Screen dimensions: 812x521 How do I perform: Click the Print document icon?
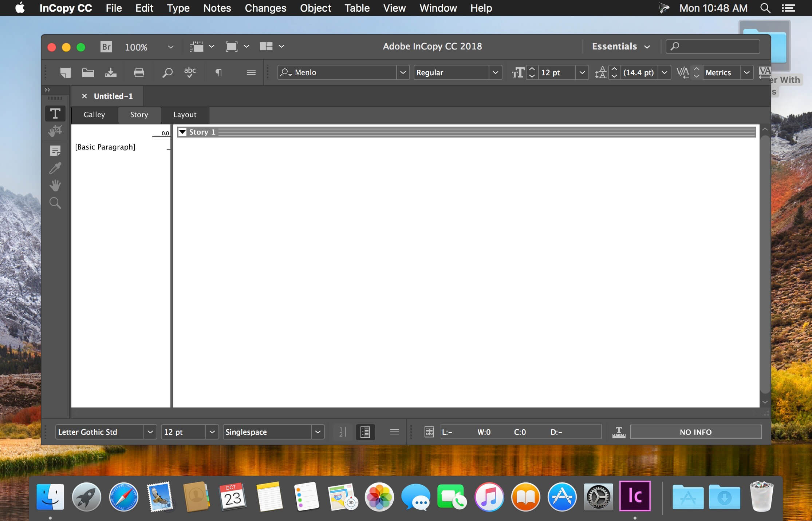139,72
